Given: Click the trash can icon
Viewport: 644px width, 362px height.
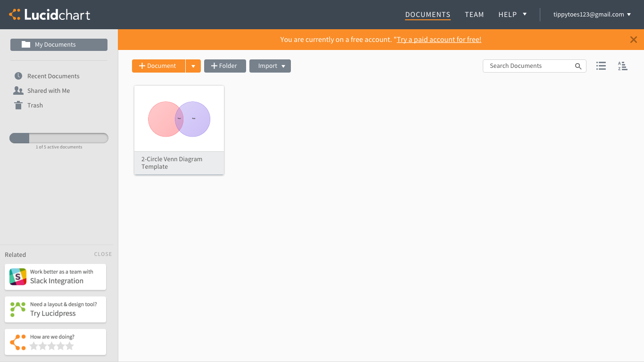Looking at the screenshot, I should click(x=18, y=105).
